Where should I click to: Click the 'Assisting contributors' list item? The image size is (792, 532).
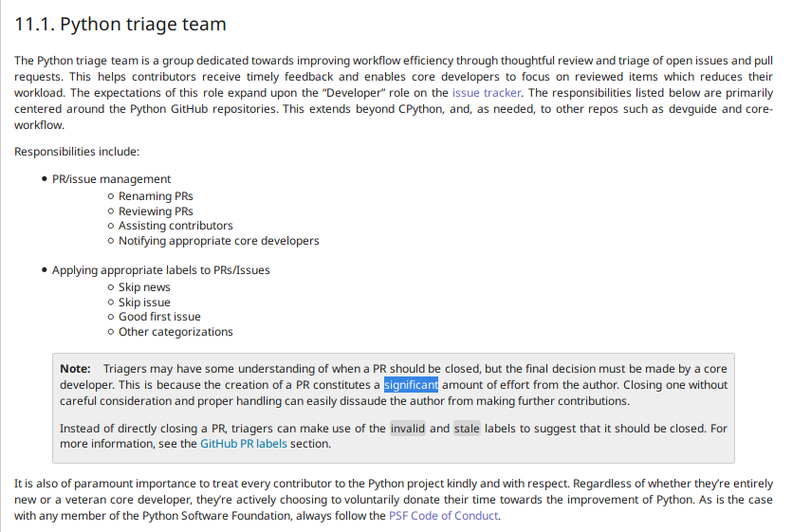coord(175,226)
